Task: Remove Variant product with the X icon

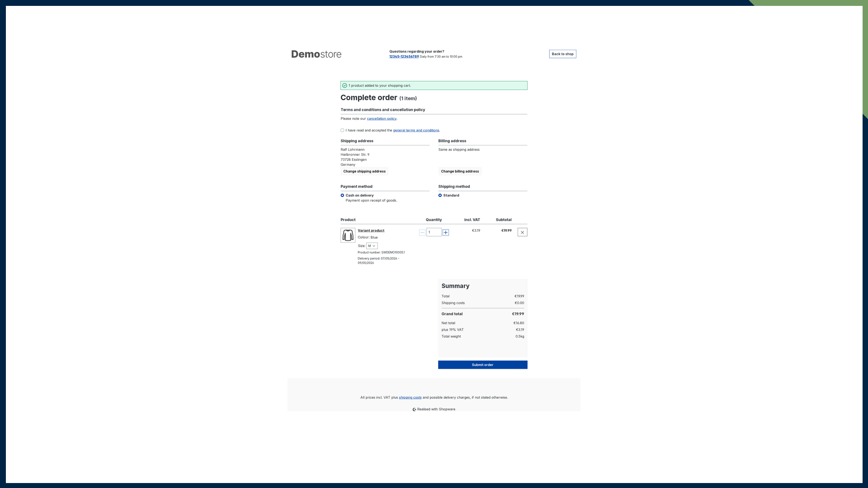Action: (x=522, y=232)
